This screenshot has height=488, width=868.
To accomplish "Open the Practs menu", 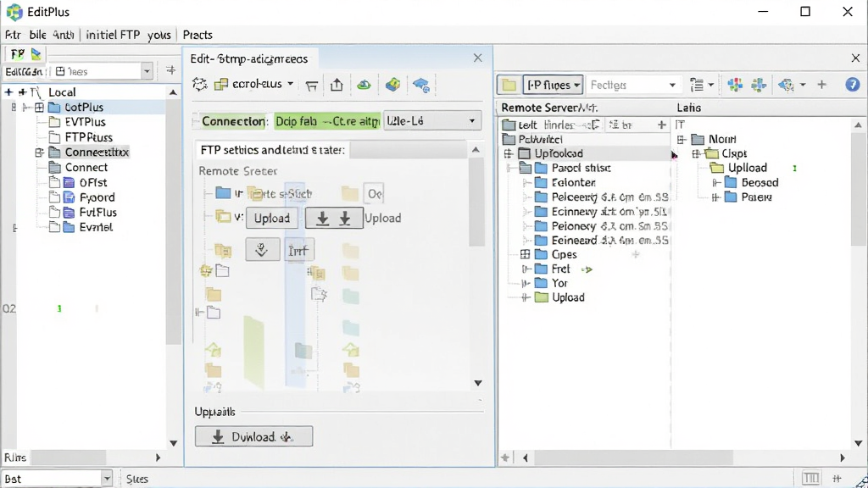I will point(198,34).
